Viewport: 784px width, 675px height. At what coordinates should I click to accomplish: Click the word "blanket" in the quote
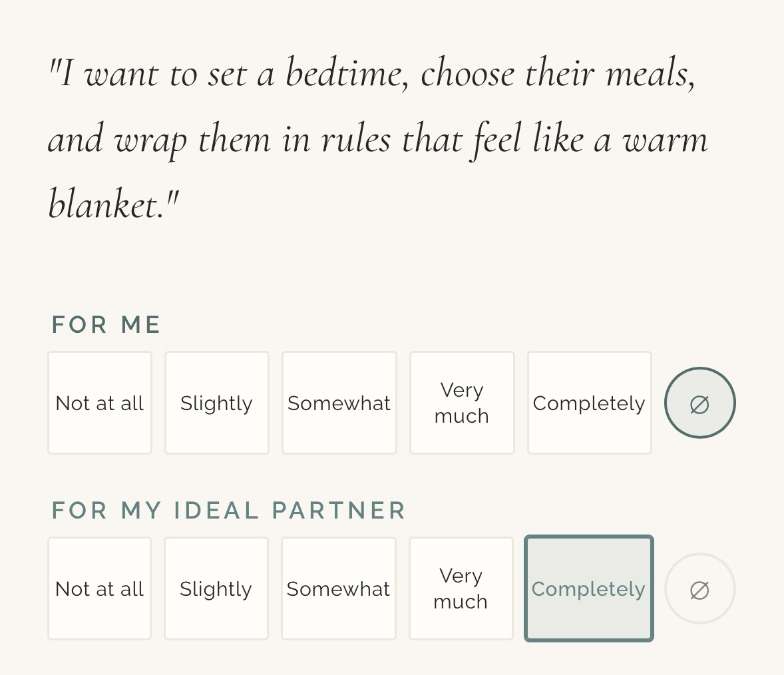click(x=105, y=204)
